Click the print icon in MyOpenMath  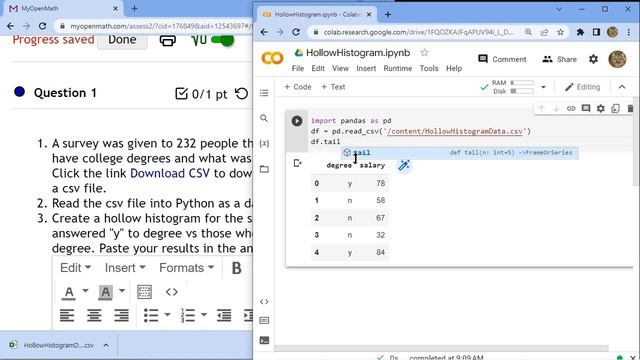[167, 40]
